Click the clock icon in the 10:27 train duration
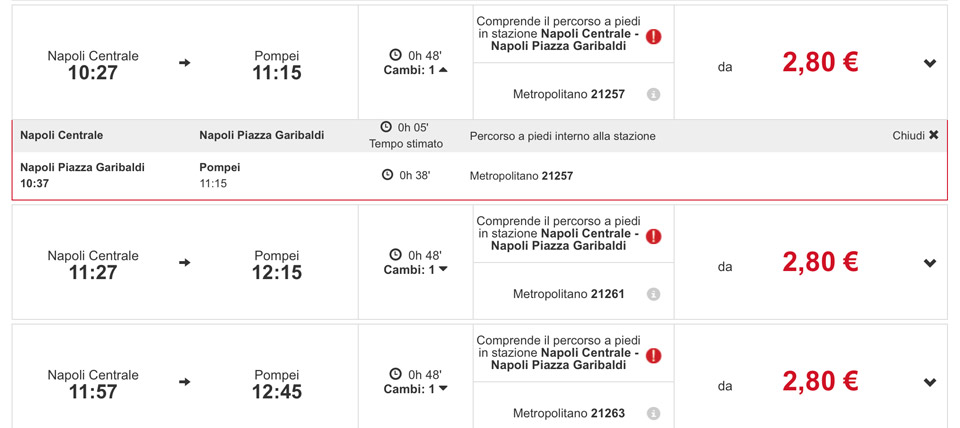 click(395, 55)
